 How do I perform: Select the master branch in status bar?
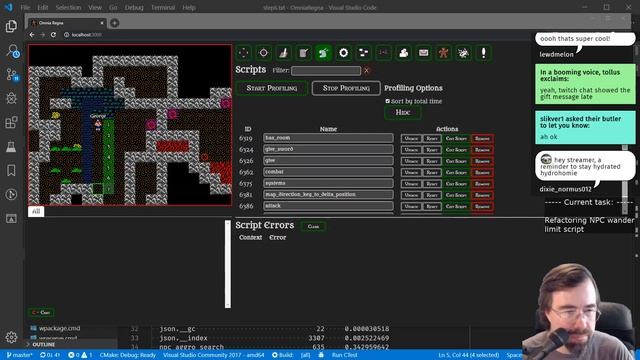[x=19, y=355]
